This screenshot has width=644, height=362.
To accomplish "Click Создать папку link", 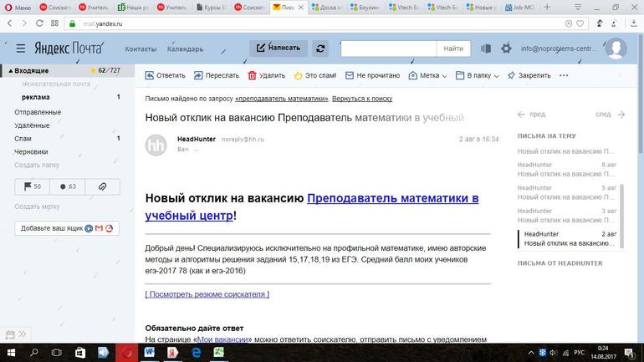I will click(x=37, y=165).
